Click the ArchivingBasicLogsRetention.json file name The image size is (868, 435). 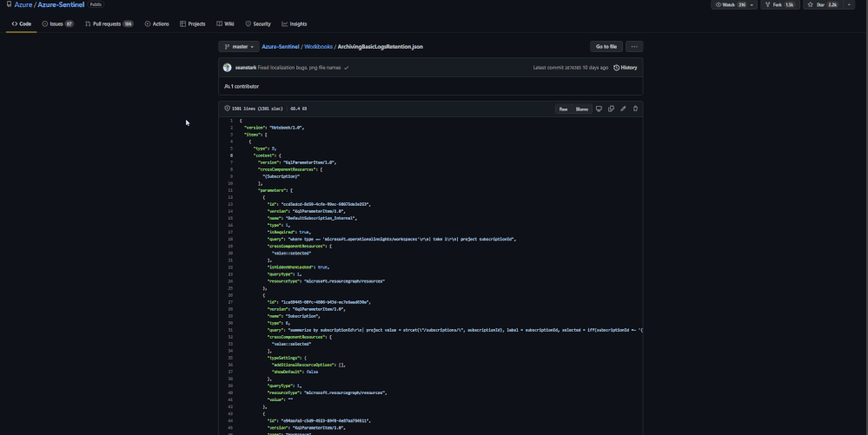click(x=381, y=47)
